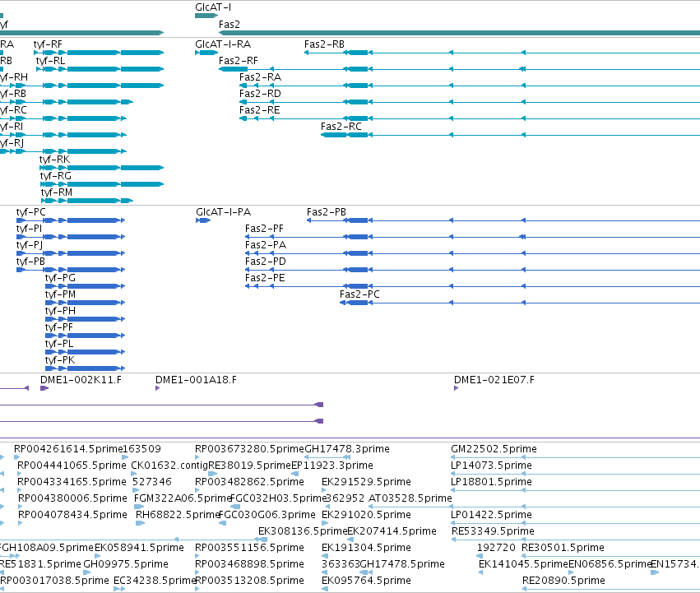Select Fas2-RF transcript label
This screenshot has width=700, height=593.
coord(238,61)
